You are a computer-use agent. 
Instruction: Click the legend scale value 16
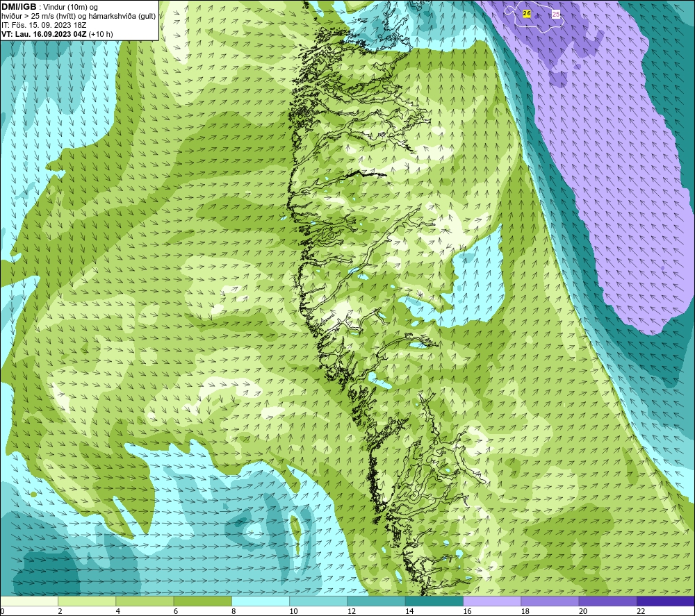pyautogui.click(x=467, y=612)
